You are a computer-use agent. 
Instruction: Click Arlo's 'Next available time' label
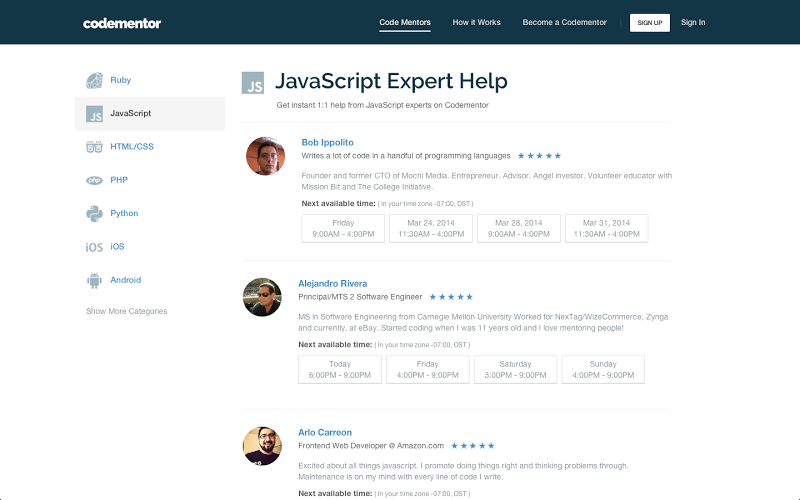point(335,493)
